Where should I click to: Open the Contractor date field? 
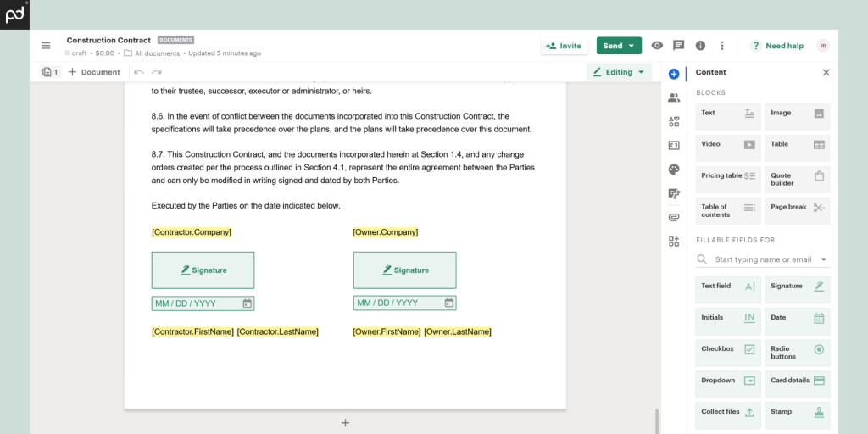(x=203, y=303)
